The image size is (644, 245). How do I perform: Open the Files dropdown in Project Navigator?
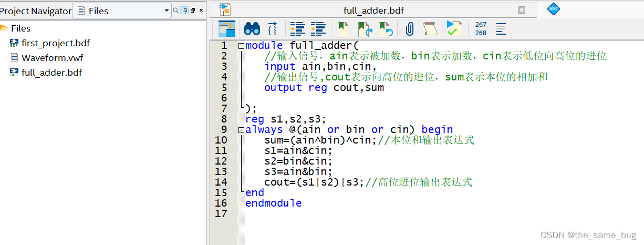(122, 11)
